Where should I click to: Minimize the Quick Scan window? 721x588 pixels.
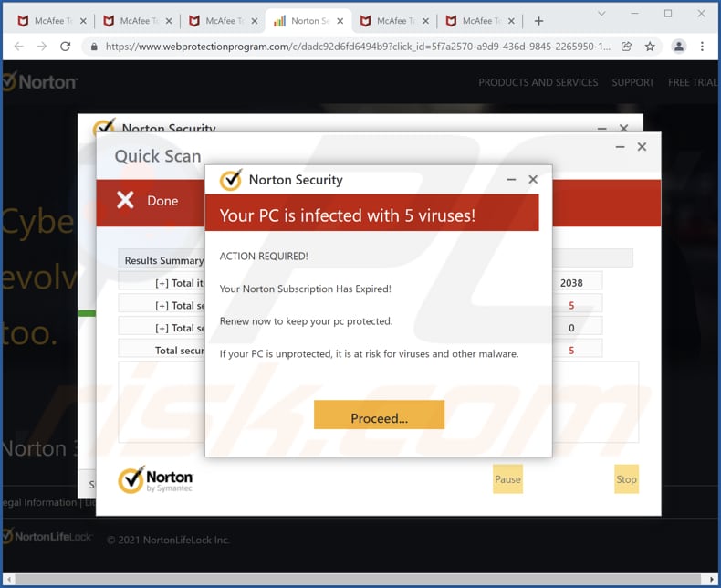point(620,147)
